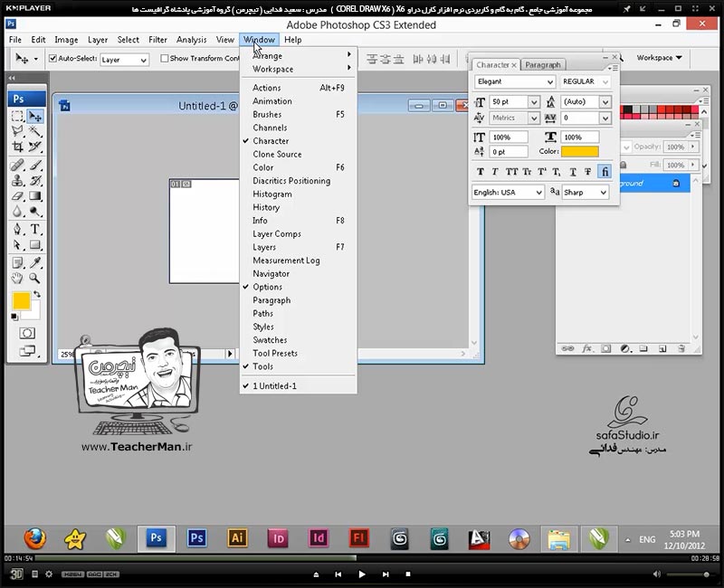This screenshot has height=588, width=724.
Task: Click the KMPlayer stop button
Action: [408, 574]
